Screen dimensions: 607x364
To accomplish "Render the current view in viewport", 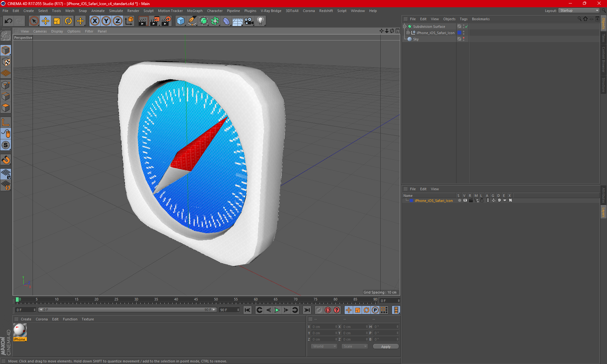I will [143, 21].
